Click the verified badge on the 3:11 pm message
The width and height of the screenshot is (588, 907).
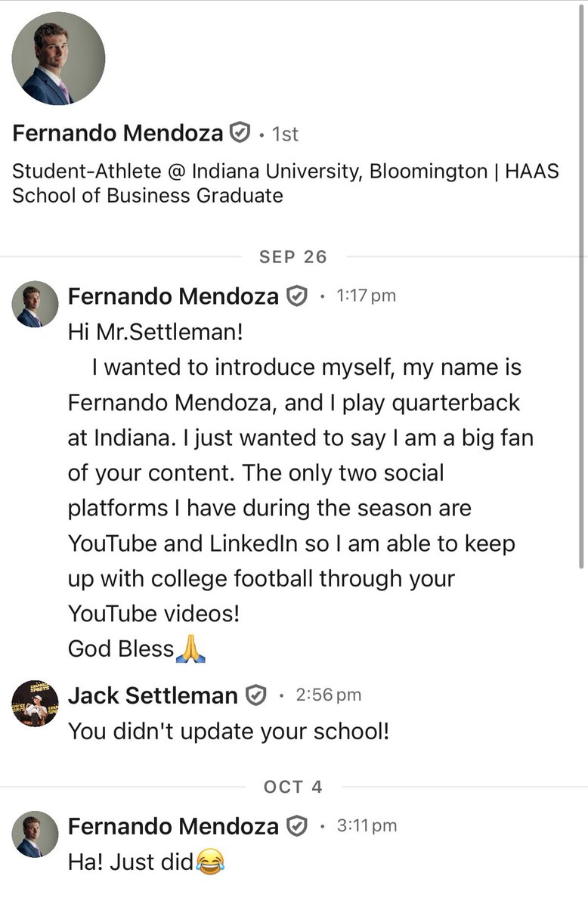(298, 827)
